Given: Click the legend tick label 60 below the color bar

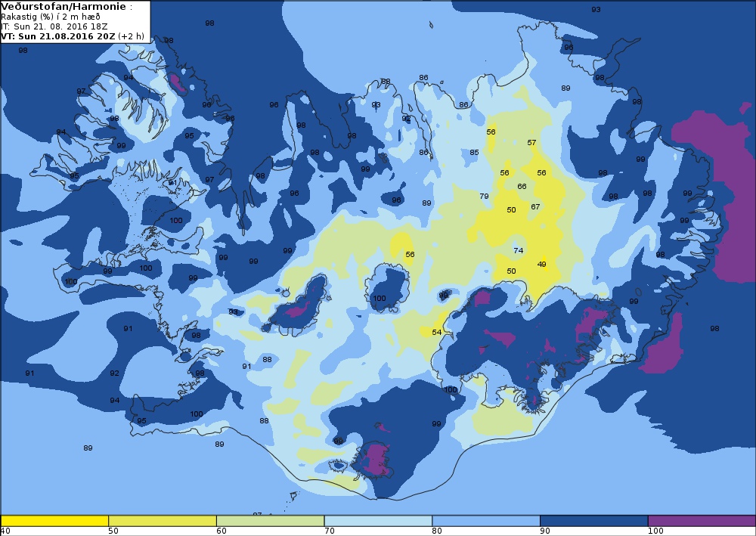Looking at the screenshot, I should [222, 531].
